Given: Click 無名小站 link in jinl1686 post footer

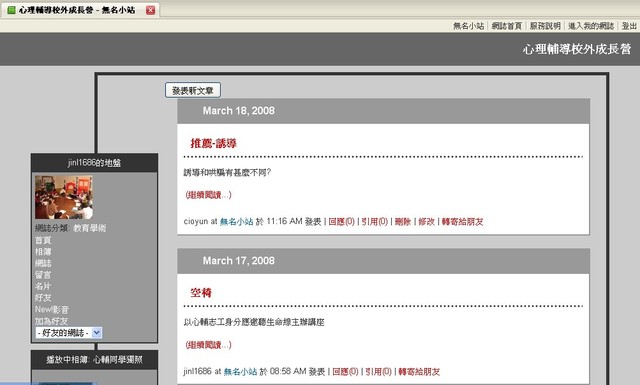Looking at the screenshot, I should click(x=240, y=372).
